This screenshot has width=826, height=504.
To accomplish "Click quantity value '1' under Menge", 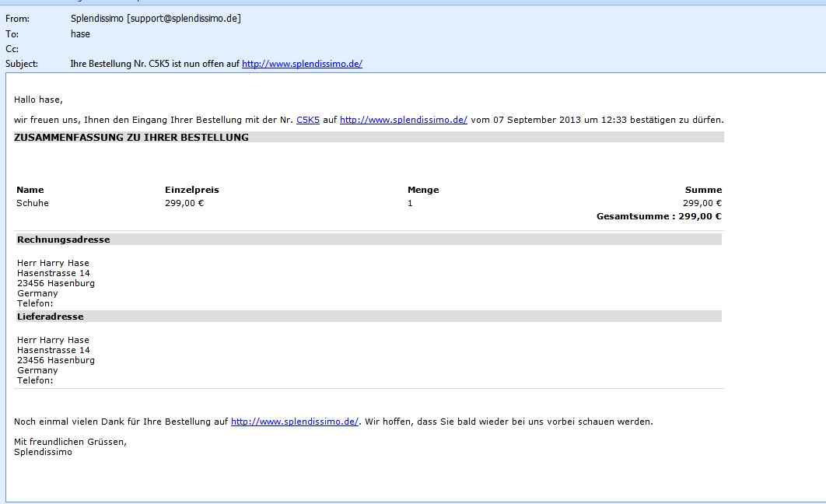I will (x=410, y=203).
